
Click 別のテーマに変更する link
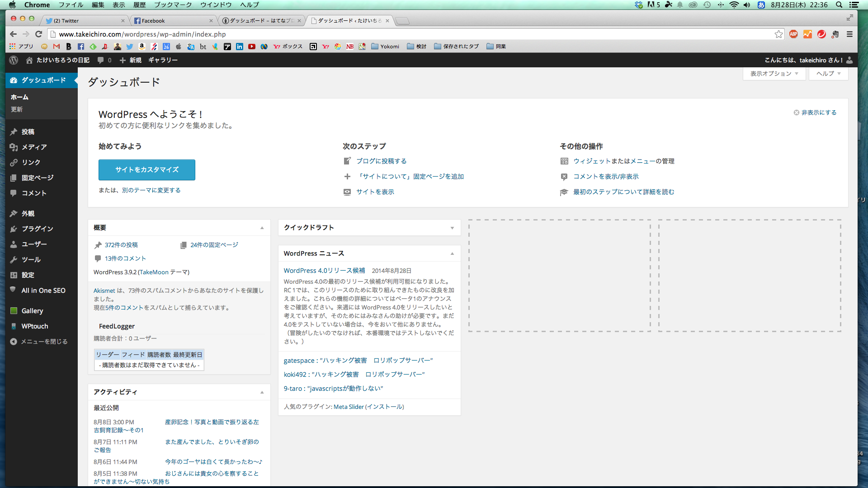pos(151,190)
